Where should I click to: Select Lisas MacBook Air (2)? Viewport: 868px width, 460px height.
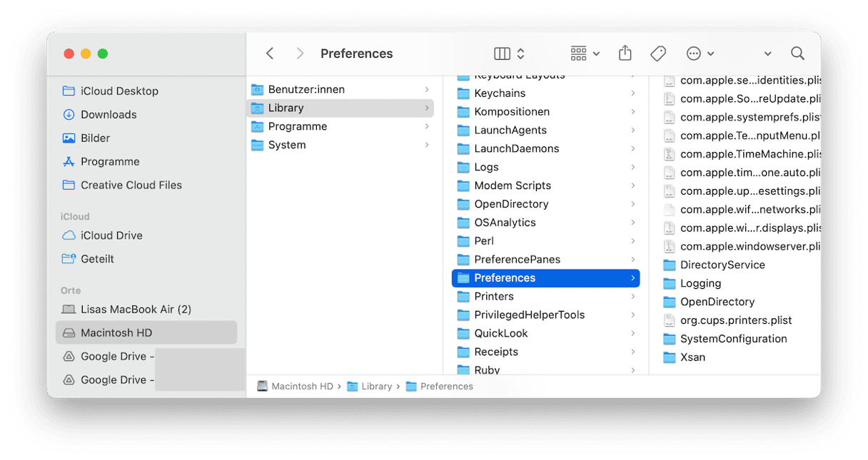pos(146,310)
